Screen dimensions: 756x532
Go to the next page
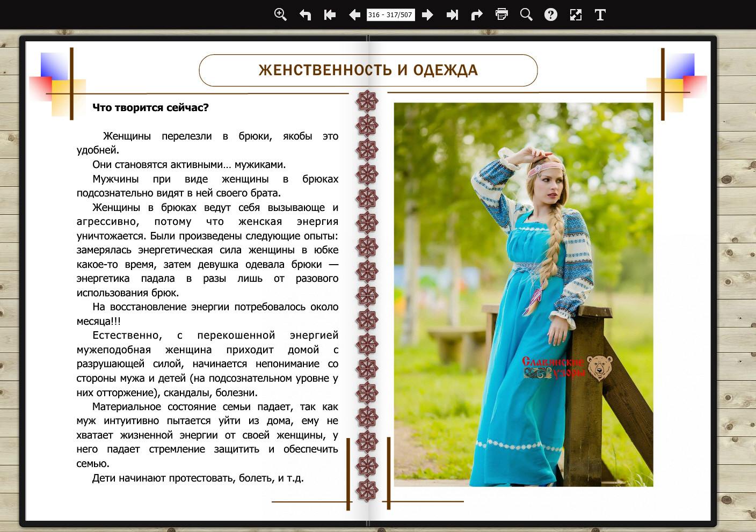tap(427, 14)
